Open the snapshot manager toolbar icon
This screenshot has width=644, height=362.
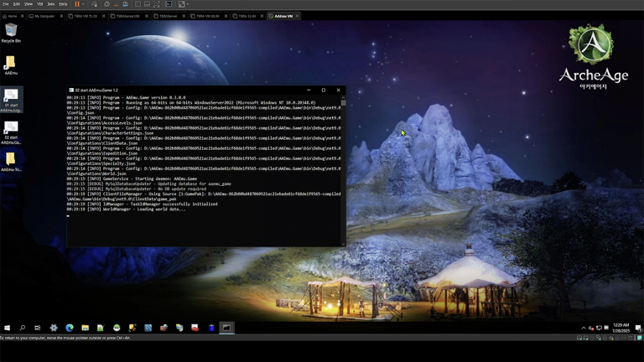point(125,4)
